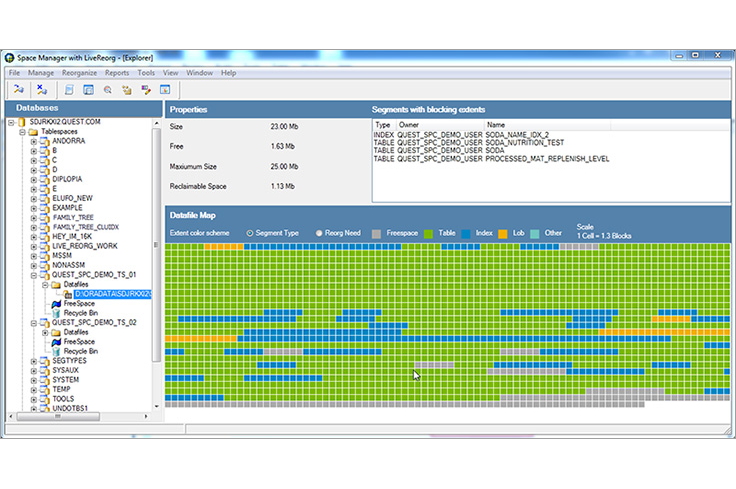This screenshot has width=736, height=489.
Task: Click the Recycle Bin icon under QUEST_SPC_DEMO_TS_02
Action: pos(56,351)
